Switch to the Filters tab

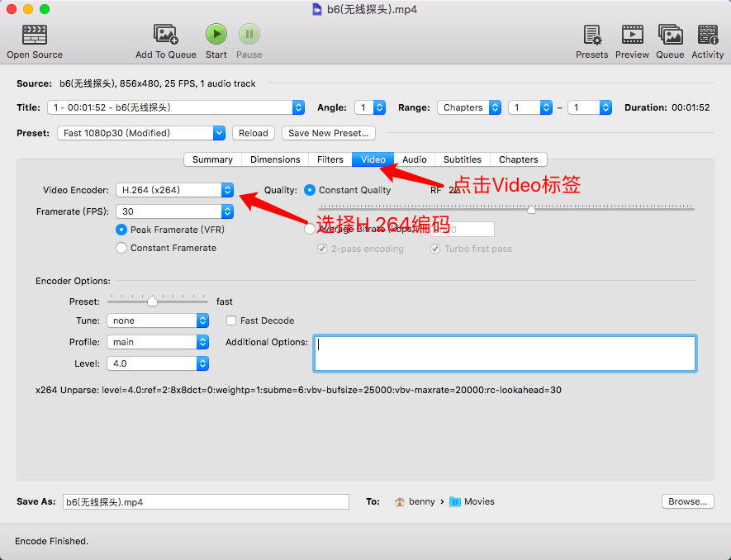pyautogui.click(x=330, y=159)
